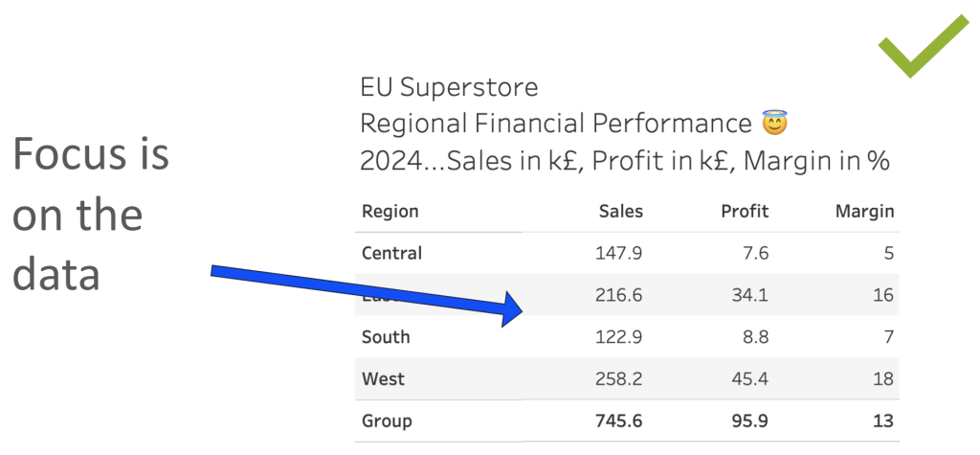Image resolution: width=980 pixels, height=455 pixels.
Task: Click the Central row label
Action: 391,254
